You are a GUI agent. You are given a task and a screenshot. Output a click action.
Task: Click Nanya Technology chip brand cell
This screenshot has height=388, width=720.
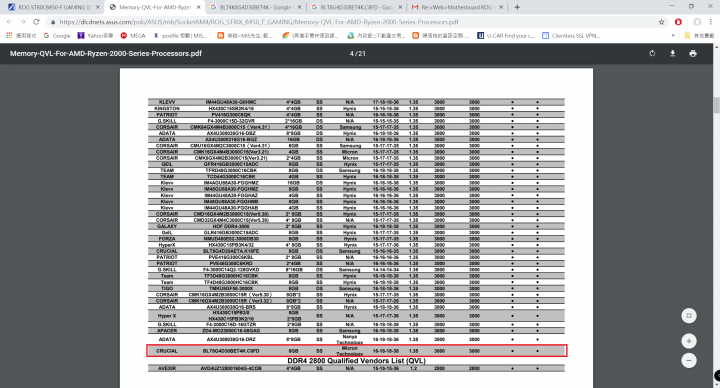349,339
